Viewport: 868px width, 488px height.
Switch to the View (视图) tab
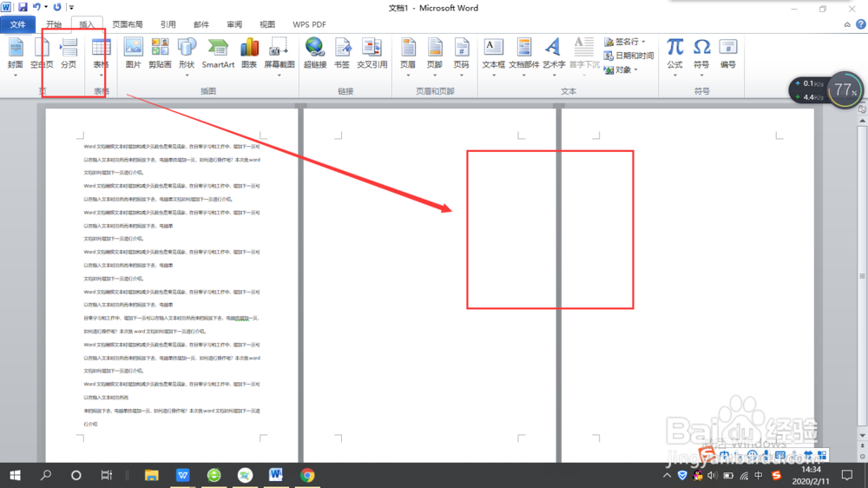[x=267, y=24]
